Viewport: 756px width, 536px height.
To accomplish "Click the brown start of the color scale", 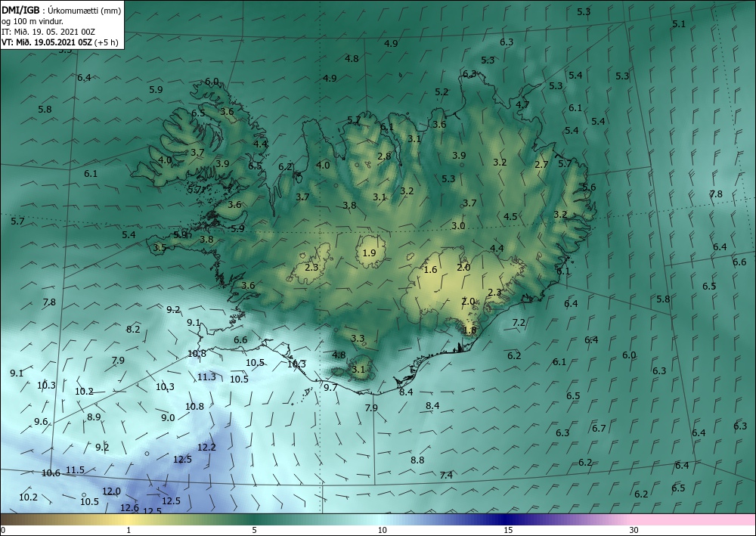I will (x=20, y=519).
